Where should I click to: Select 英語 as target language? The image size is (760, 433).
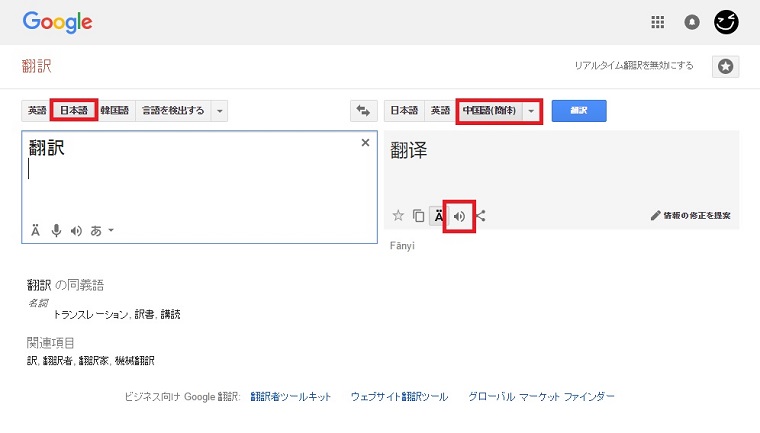(440, 111)
